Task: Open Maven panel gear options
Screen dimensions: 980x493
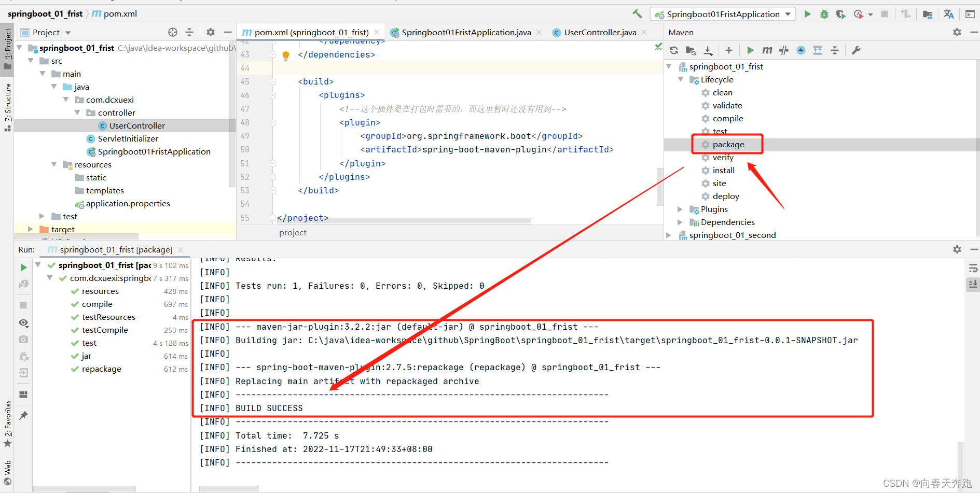Action: click(x=957, y=32)
